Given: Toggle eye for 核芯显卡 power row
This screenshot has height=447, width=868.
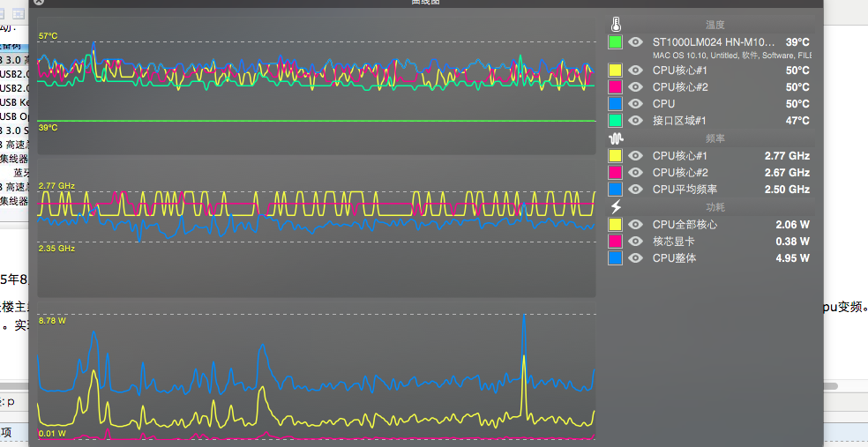Looking at the screenshot, I should (x=635, y=242).
